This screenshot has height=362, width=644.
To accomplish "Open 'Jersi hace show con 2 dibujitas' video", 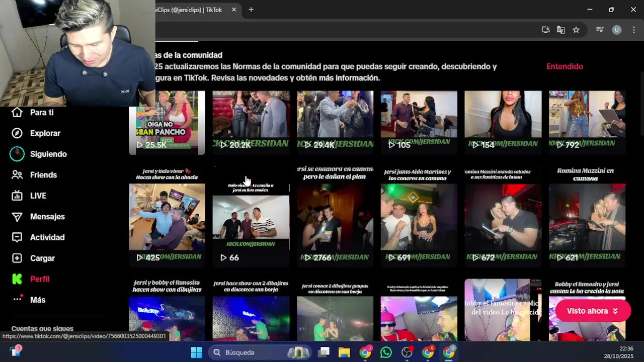I will pyautogui.click(x=251, y=310).
